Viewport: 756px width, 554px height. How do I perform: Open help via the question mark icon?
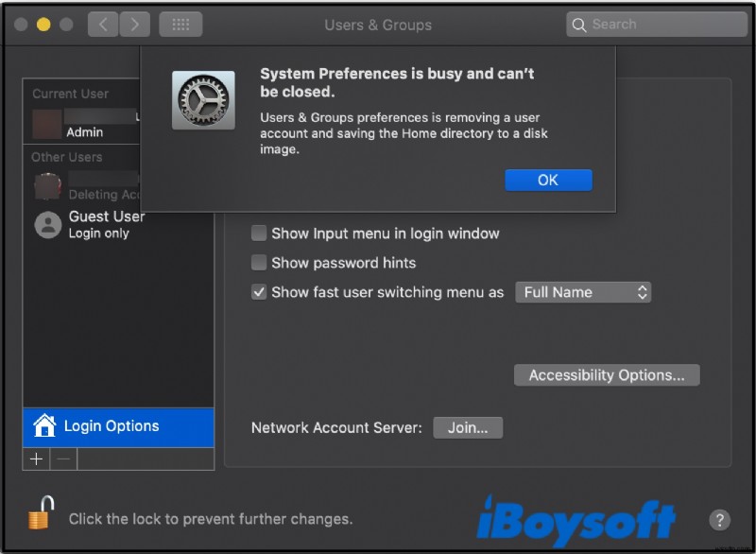pyautogui.click(x=720, y=519)
